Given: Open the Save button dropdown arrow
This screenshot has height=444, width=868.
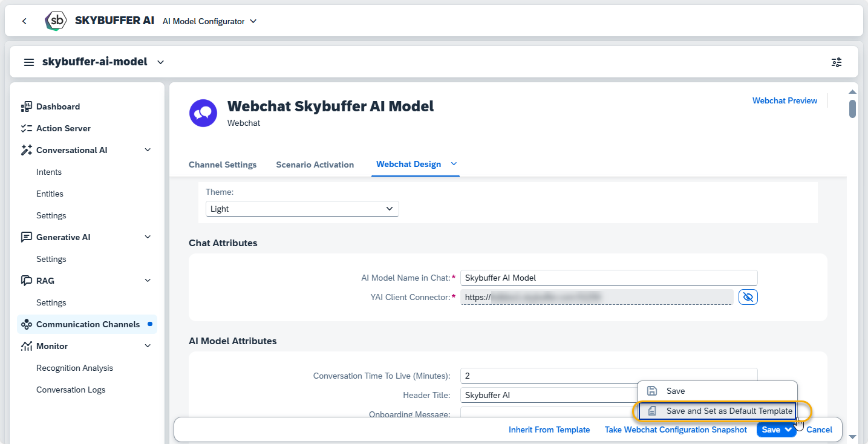Looking at the screenshot, I should pos(788,429).
